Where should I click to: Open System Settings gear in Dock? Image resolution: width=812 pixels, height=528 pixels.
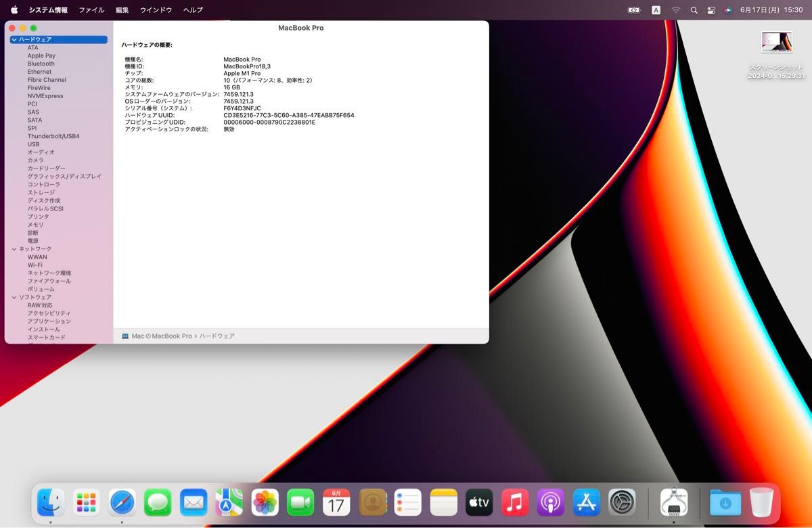pos(622,502)
